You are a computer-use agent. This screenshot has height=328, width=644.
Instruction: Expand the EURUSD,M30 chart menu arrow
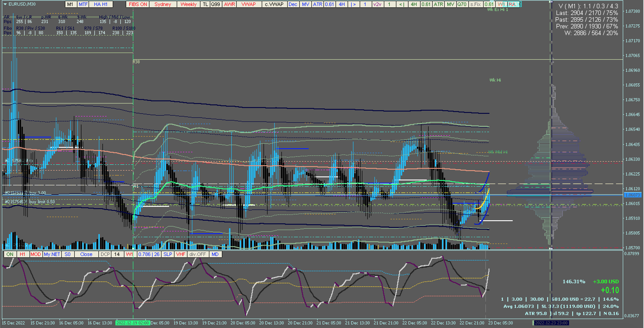pos(5,4)
